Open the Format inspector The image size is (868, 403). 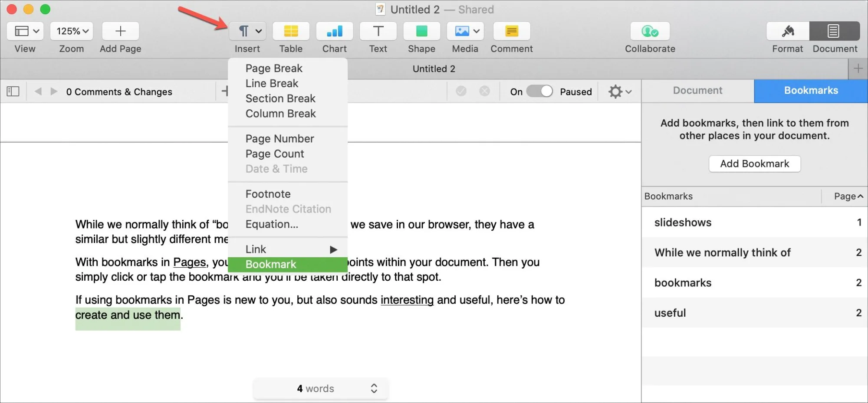pyautogui.click(x=787, y=31)
